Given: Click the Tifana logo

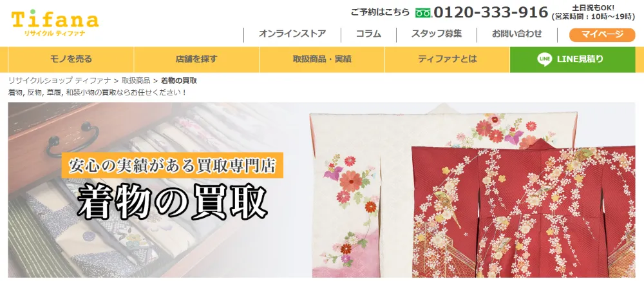Looking at the screenshot, I should pos(55,23).
